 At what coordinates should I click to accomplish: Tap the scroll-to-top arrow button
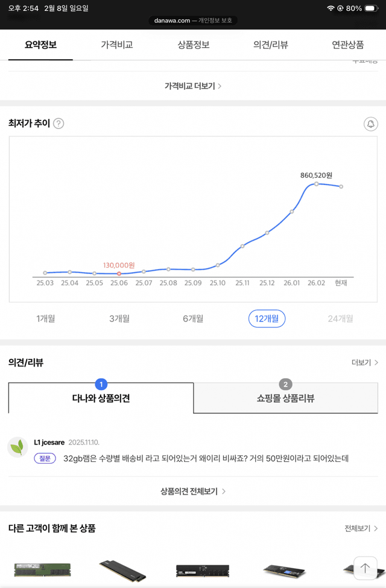(365, 567)
